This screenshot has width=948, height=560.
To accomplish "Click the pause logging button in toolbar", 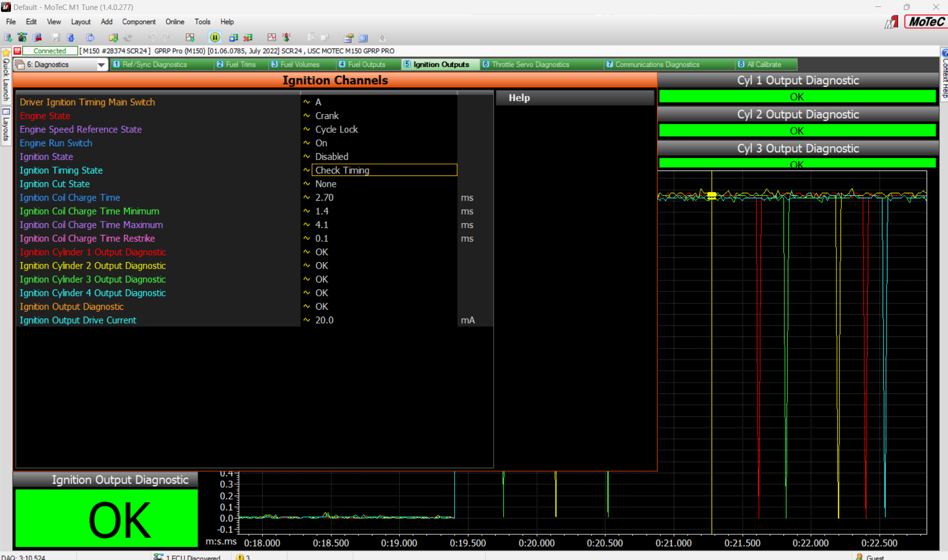I will (x=215, y=37).
